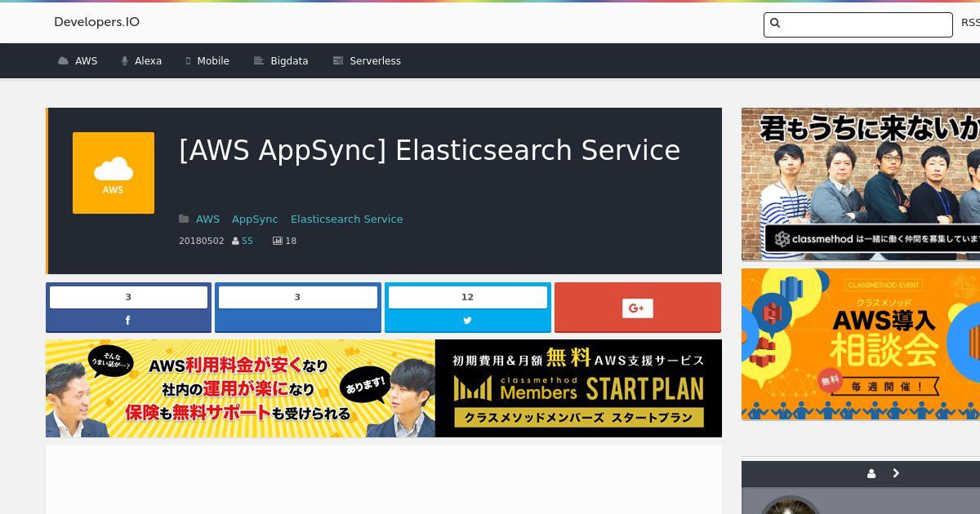
Task: Open the Serverless navigation menu item
Action: [x=375, y=61]
